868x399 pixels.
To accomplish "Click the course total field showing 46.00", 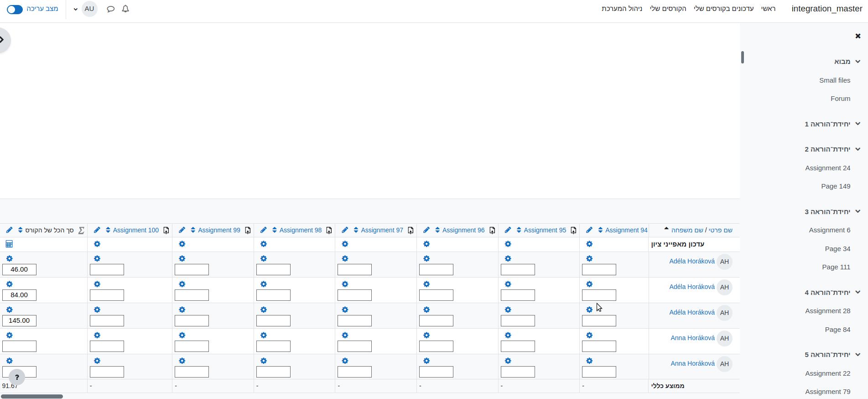I will [19, 269].
